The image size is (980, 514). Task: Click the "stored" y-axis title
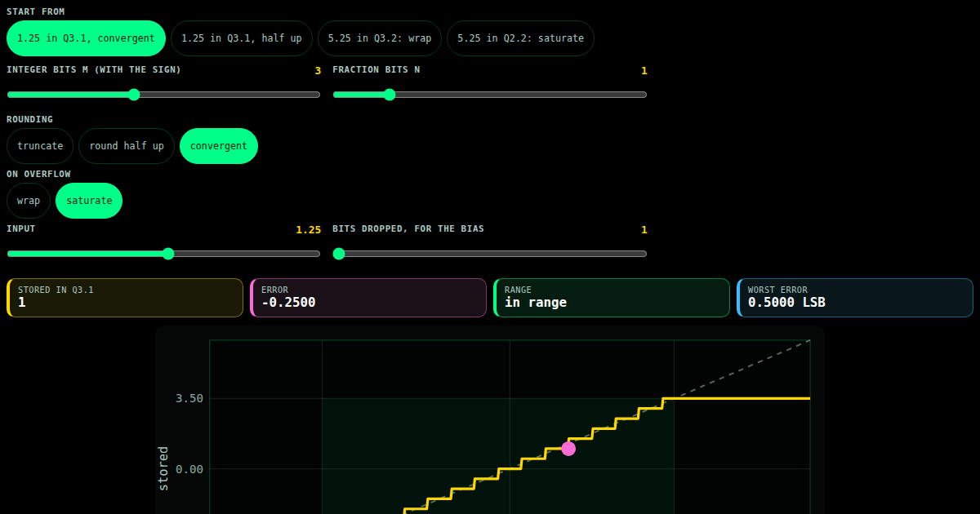163,468
